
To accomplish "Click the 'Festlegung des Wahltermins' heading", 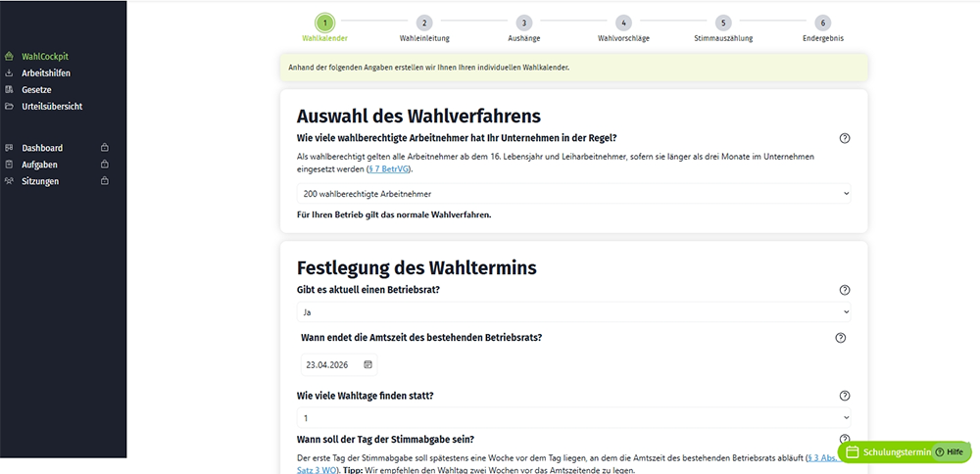I will pyautogui.click(x=416, y=268).
